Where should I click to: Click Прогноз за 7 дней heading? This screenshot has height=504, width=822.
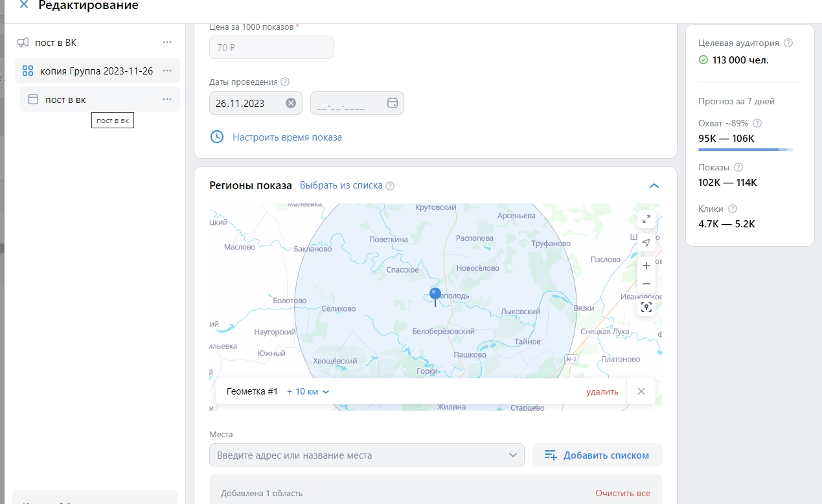[736, 101]
